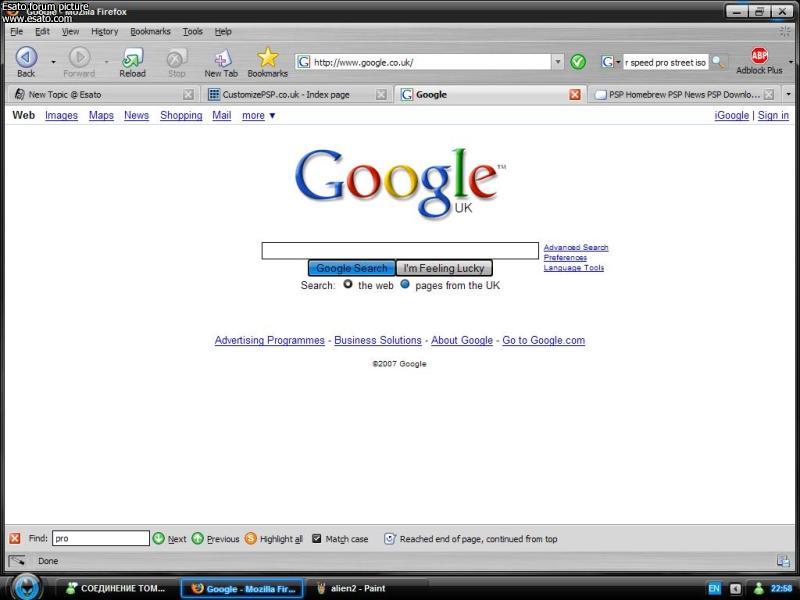
Task: Expand the Google 'more' dropdown
Action: (259, 115)
